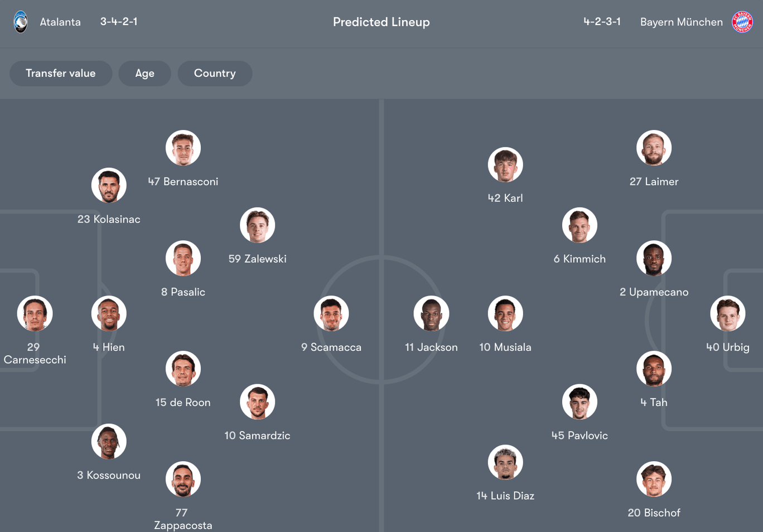763x532 pixels.
Task: Toggle the Transfer value filter
Action: coord(61,73)
